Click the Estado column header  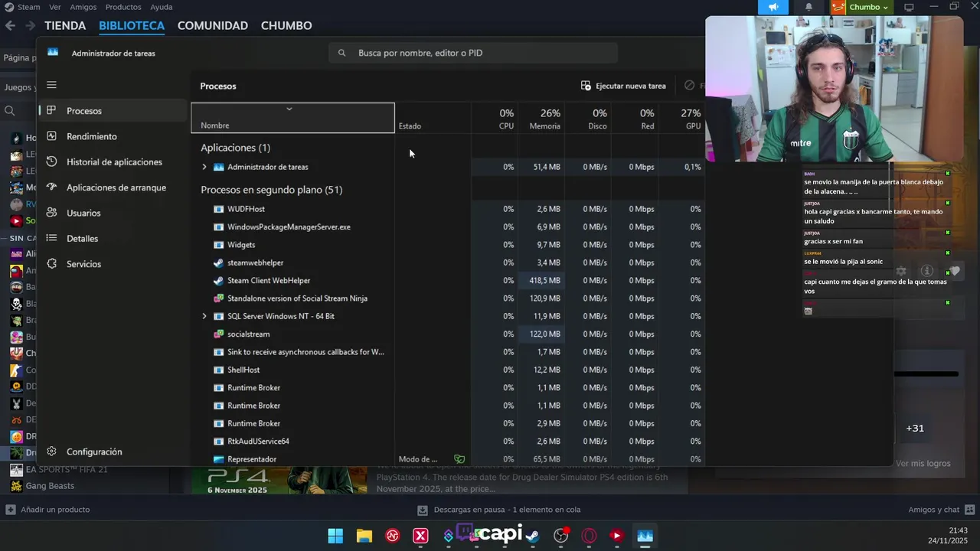(x=433, y=118)
